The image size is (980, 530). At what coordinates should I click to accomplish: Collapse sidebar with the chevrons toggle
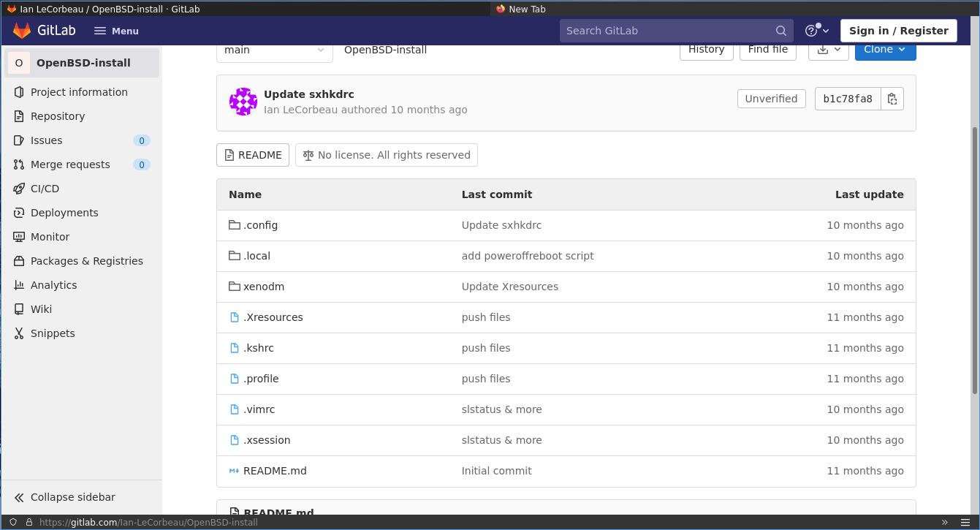[x=19, y=497]
